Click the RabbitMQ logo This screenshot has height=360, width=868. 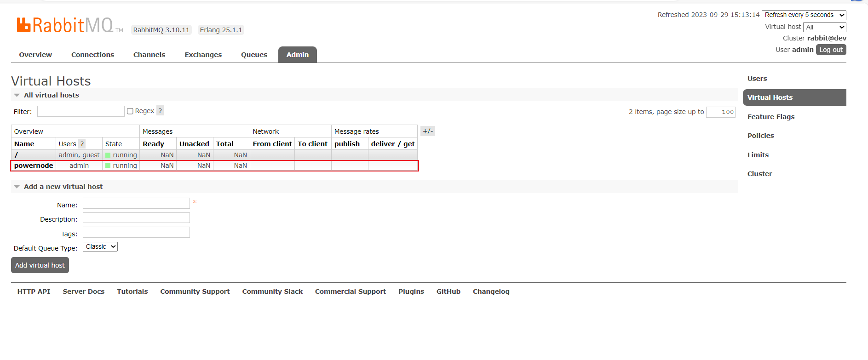pos(70,25)
